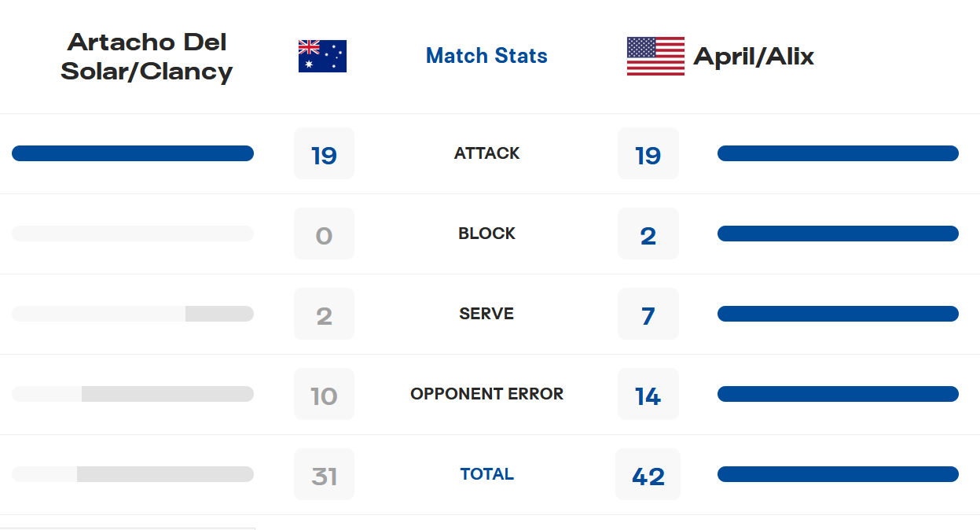
Task: Click the Australian flag icon
Action: (x=322, y=56)
